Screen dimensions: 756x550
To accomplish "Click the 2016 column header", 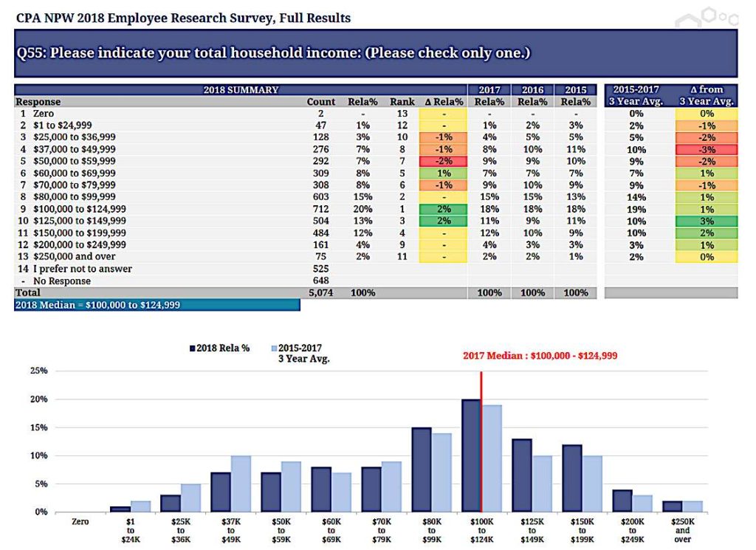I will (532, 90).
